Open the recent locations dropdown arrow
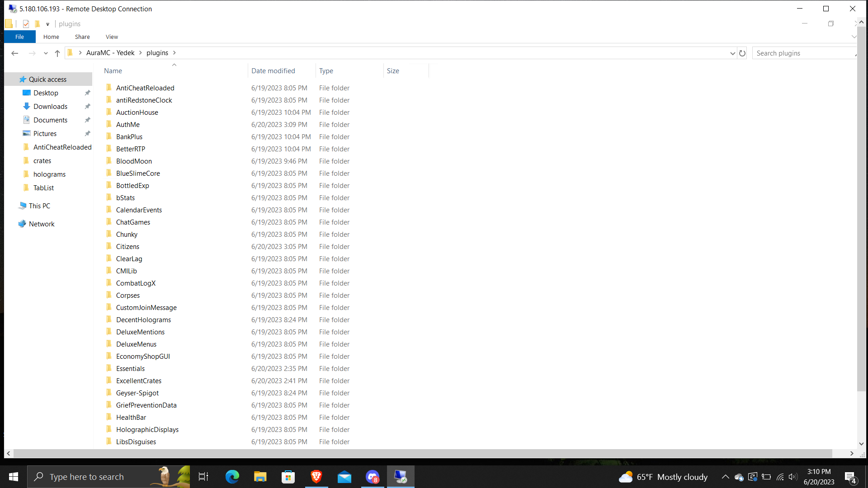Screen dimensions: 868x488 pyautogui.click(x=46, y=53)
